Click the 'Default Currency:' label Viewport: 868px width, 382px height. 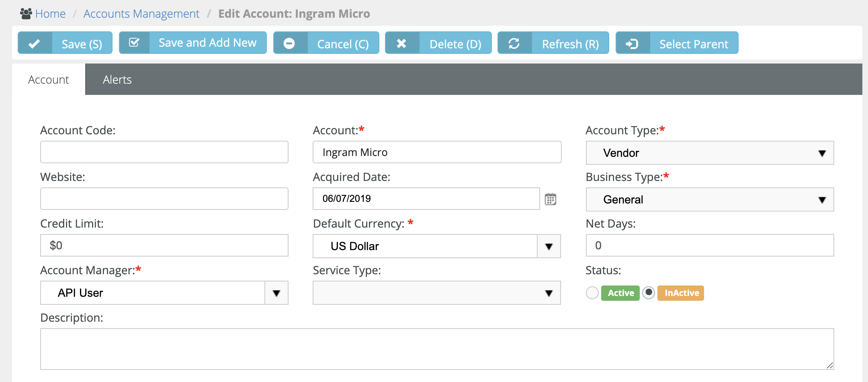[358, 224]
